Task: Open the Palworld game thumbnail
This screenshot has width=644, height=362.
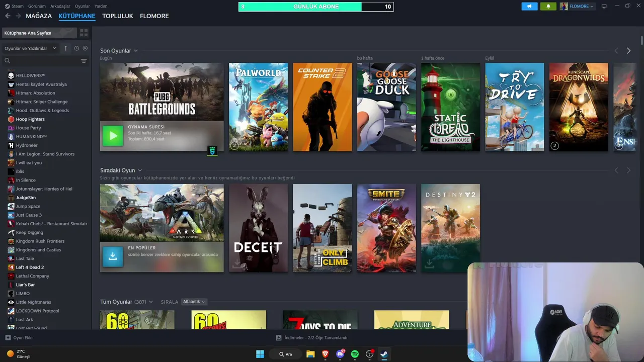Action: point(258,107)
